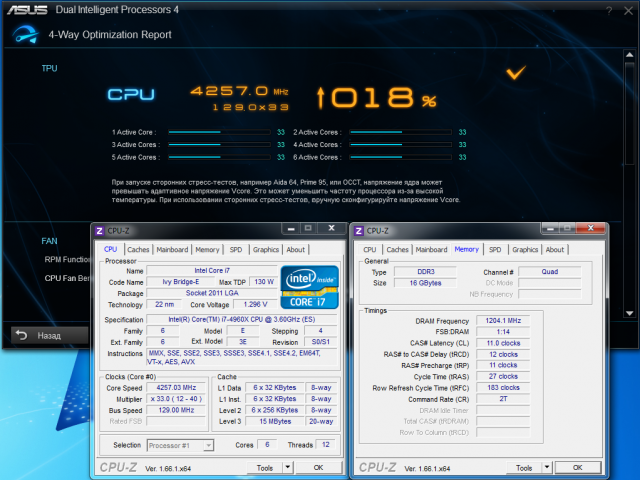Screen dimensions: 640x480
Task: Click the TPU section heading
Action: [49, 68]
